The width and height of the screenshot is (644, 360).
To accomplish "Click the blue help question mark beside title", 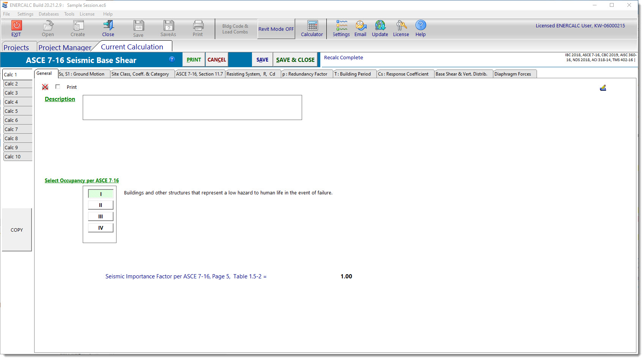I will (172, 59).
